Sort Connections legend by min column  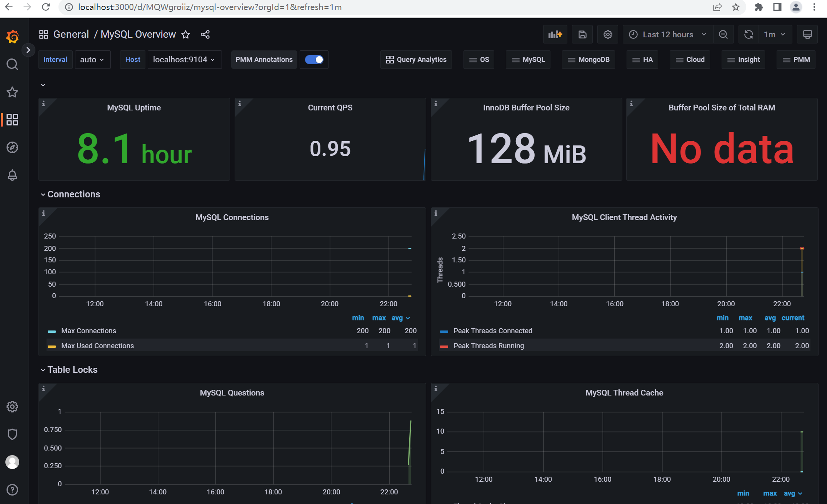(x=358, y=318)
